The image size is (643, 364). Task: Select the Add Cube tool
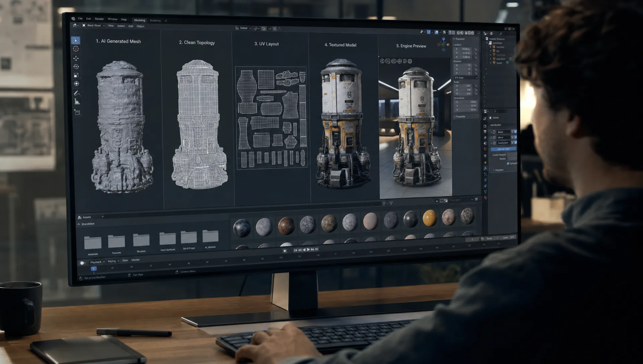[77, 112]
